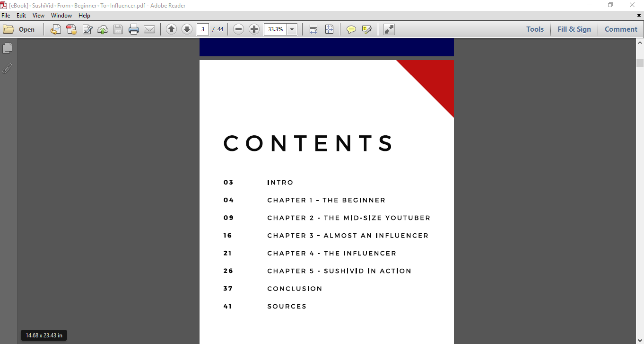
Task: Click page number 03 in contents
Action: pos(228,183)
